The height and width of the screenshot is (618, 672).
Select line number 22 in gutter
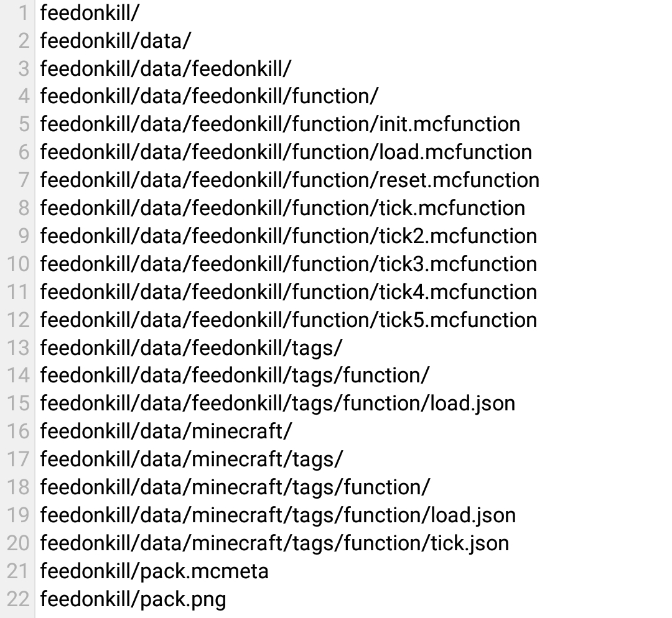(18, 599)
